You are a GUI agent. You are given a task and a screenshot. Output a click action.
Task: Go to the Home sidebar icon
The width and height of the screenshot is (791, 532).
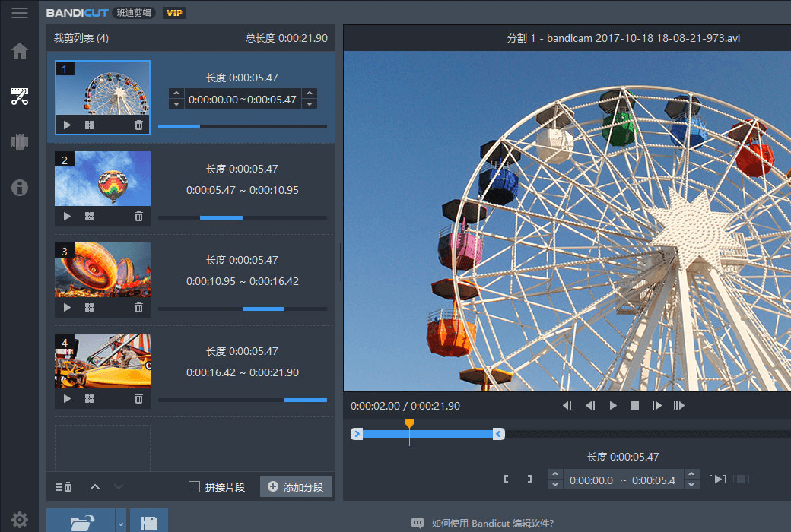pos(20,51)
